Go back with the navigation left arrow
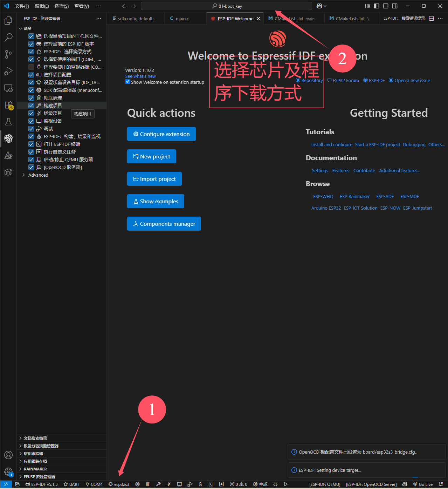This screenshot has height=489, width=448. (124, 6)
